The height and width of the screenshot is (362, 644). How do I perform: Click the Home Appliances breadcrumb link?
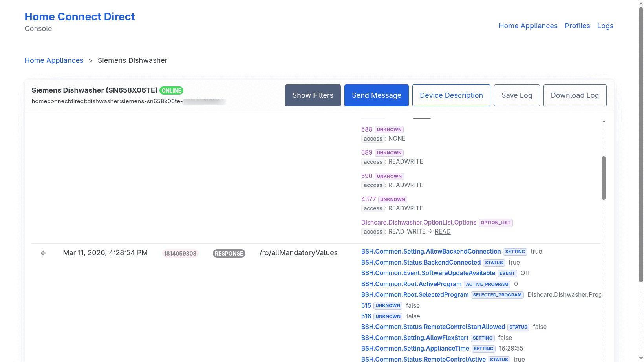tap(54, 60)
